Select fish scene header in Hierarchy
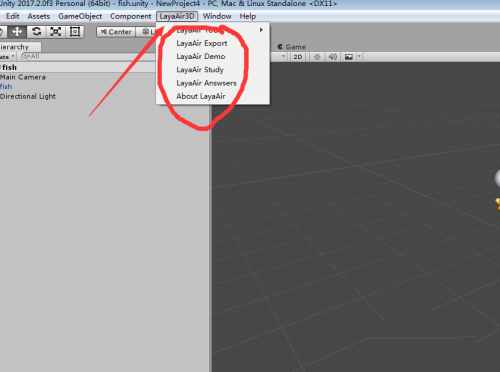Screen dimensions: 500x372 (77, 67)
